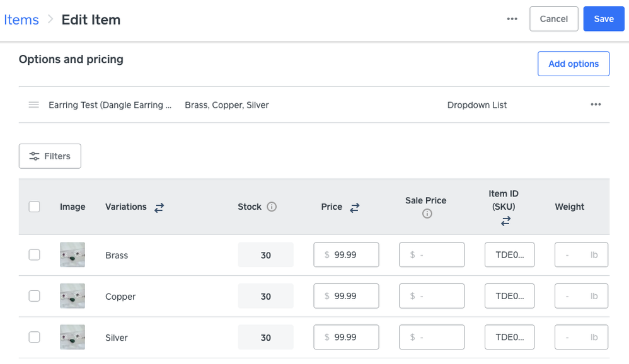Cancel editing the item
This screenshot has width=629, height=364.
pyautogui.click(x=553, y=19)
